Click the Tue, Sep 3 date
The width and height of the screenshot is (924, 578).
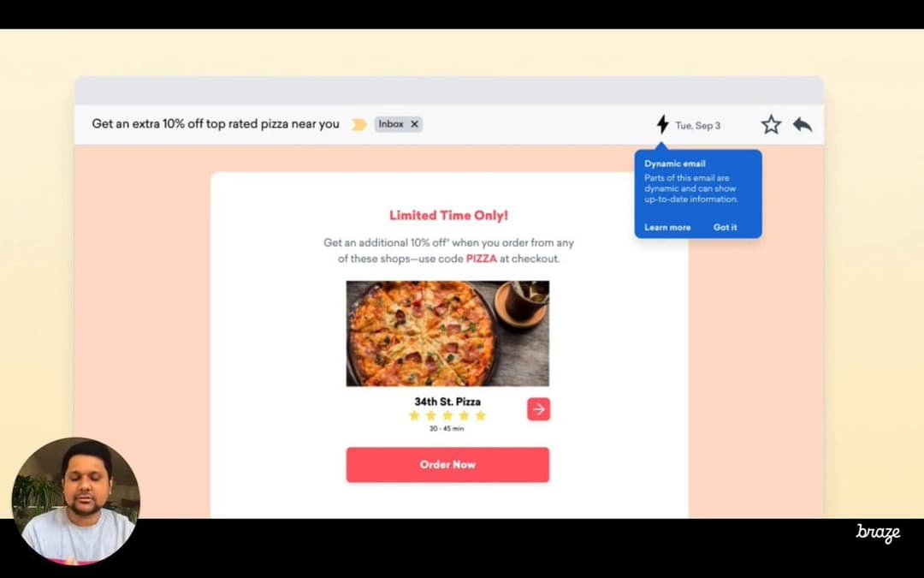[698, 126]
